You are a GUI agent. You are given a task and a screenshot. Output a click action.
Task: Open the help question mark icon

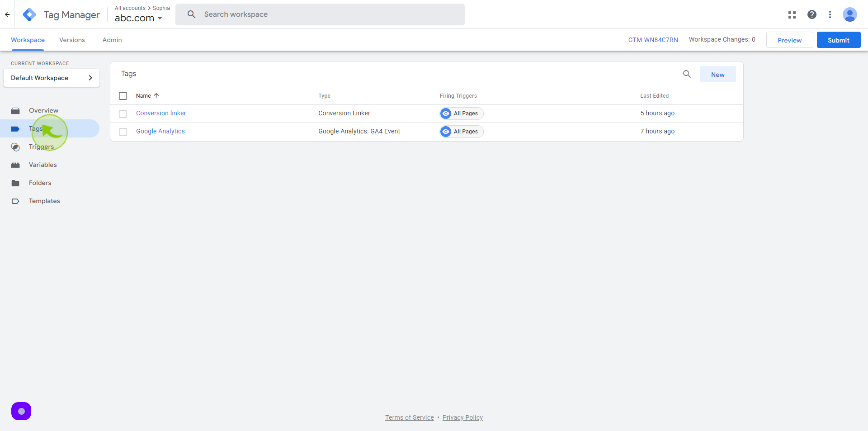click(x=812, y=14)
